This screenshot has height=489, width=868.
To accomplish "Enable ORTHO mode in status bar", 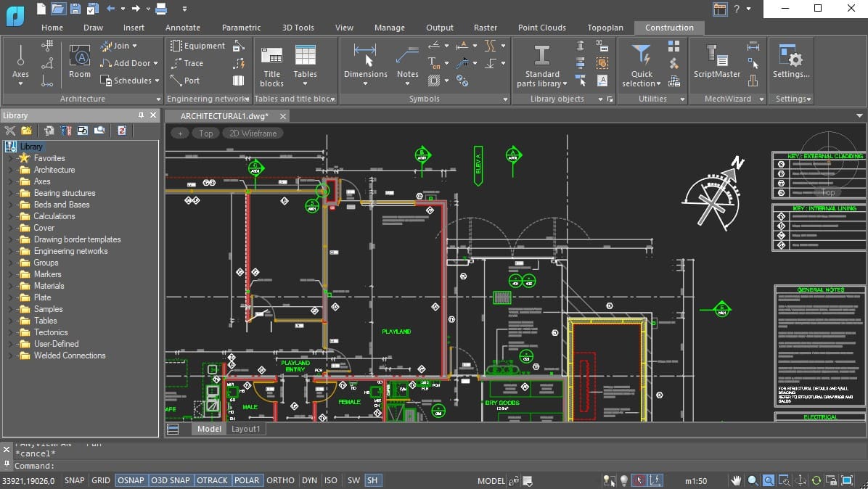I will pos(280,480).
